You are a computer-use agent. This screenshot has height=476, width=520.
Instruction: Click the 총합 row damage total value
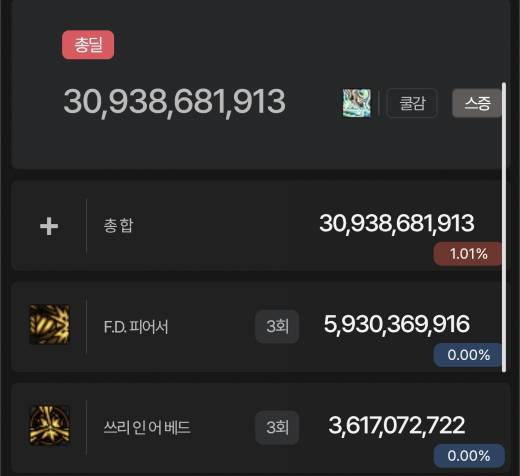(397, 223)
